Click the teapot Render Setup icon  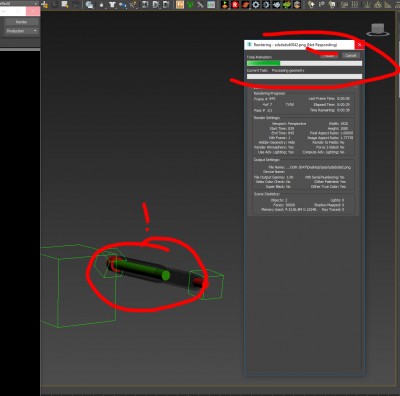(225, 4)
